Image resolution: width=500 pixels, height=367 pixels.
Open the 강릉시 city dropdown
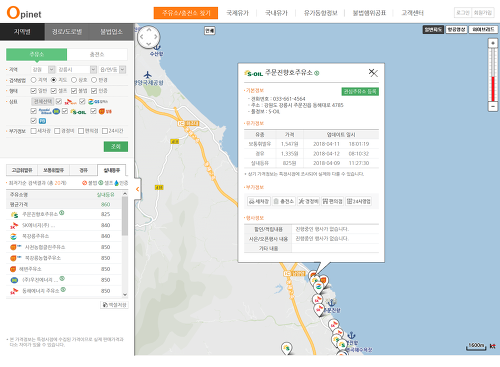tap(77, 69)
